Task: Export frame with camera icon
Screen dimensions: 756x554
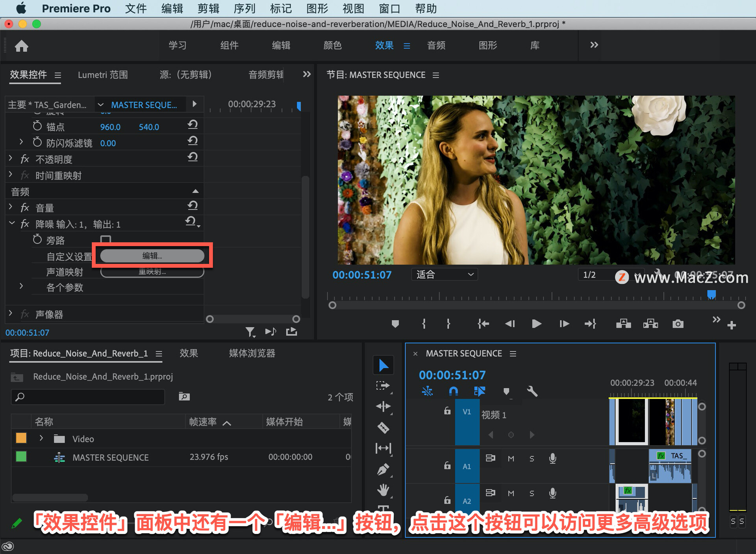Action: click(x=678, y=324)
